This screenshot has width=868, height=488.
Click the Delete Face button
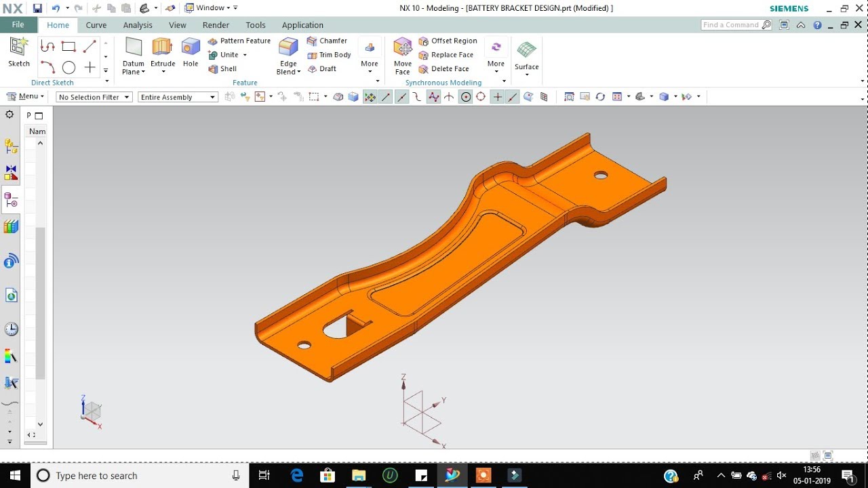pyautogui.click(x=444, y=68)
